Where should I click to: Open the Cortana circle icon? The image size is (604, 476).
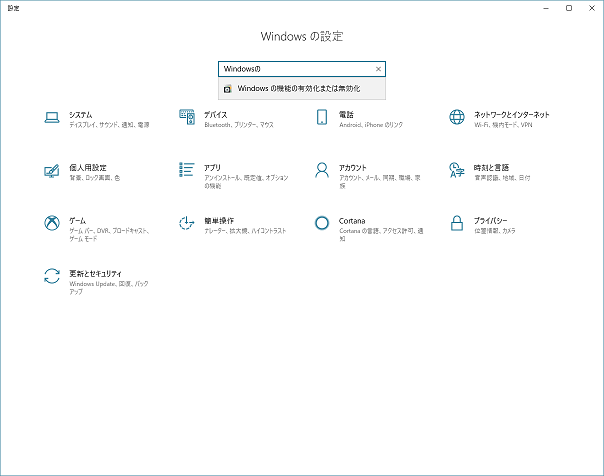point(322,223)
